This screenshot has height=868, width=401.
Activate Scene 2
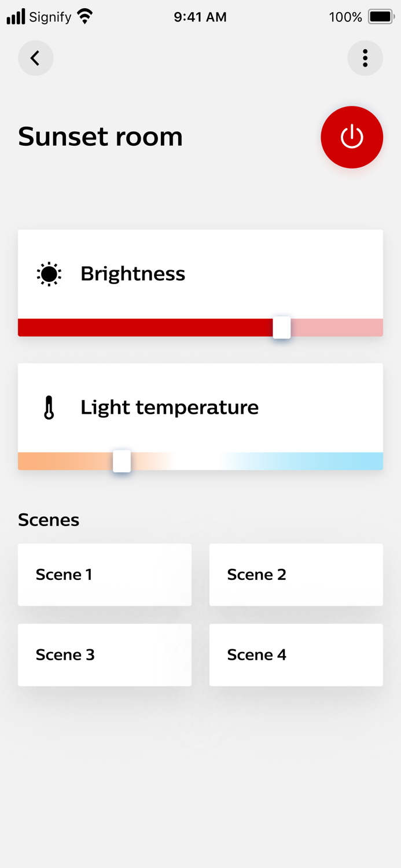(x=296, y=575)
